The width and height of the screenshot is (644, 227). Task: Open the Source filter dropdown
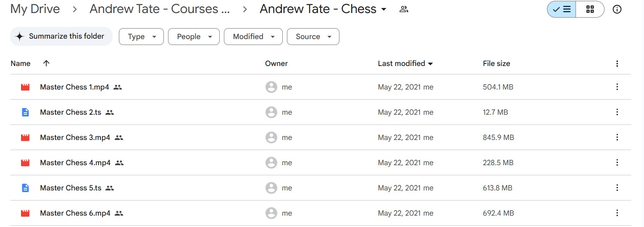point(313,37)
